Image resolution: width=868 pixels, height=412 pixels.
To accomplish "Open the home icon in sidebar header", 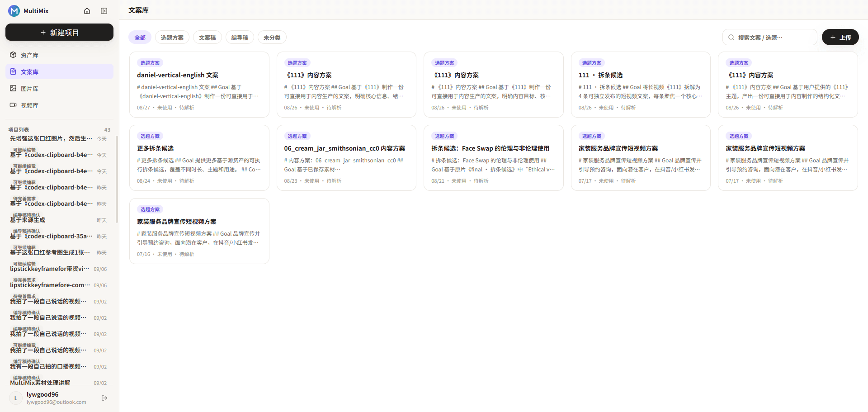I will 87,11.
